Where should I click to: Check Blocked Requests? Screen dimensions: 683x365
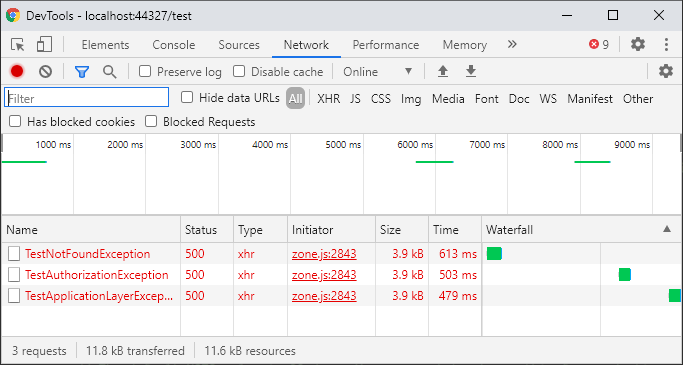click(x=151, y=121)
